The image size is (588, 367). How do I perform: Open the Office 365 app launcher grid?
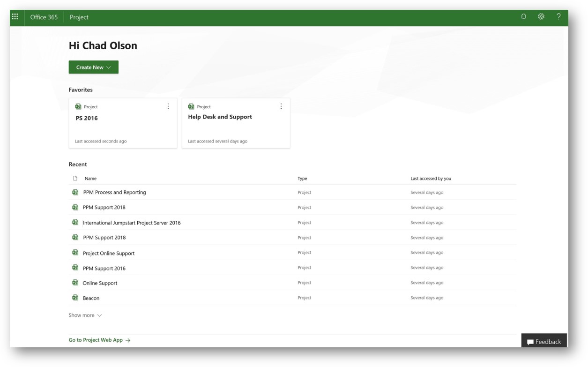click(15, 17)
